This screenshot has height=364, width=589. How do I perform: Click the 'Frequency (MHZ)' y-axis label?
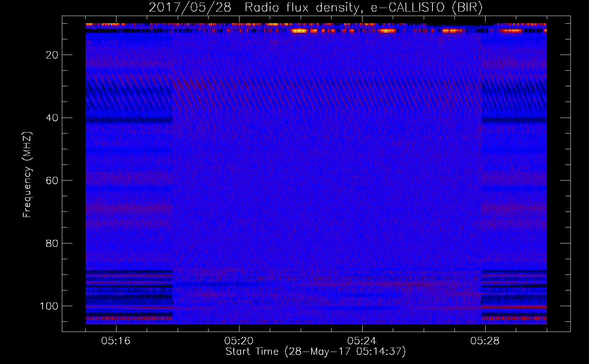click(27, 175)
